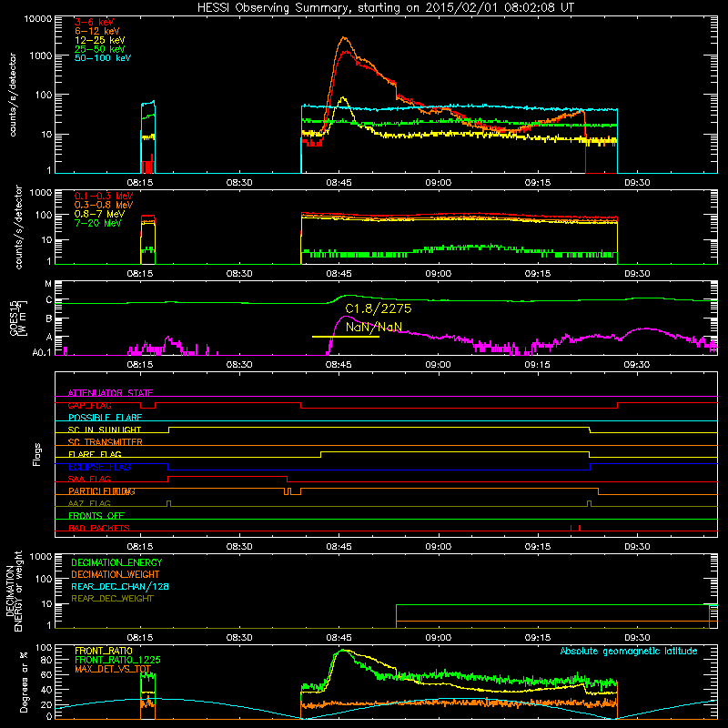Click the 'A0.1' tick on GOES axis
The image size is (728, 728).
point(42,352)
